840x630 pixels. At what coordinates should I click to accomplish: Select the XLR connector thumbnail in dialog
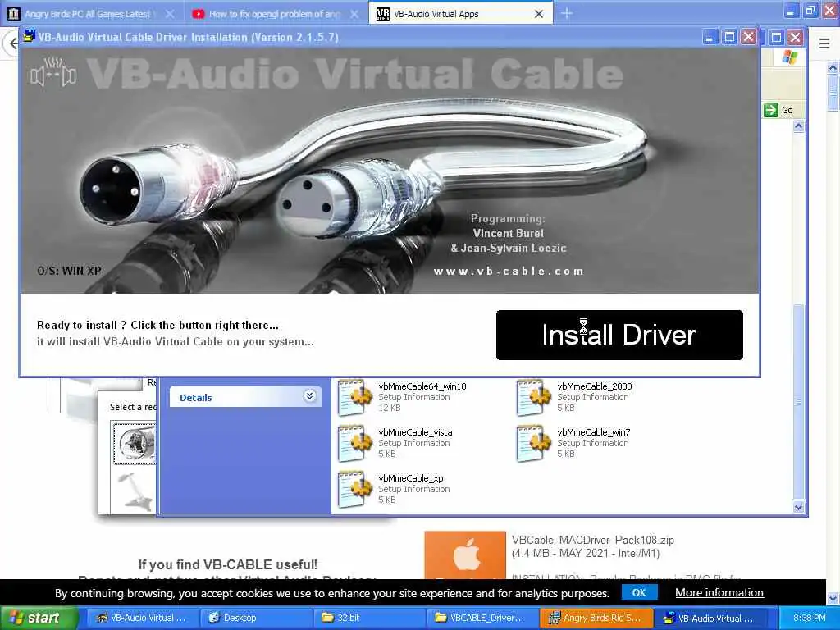[135, 443]
